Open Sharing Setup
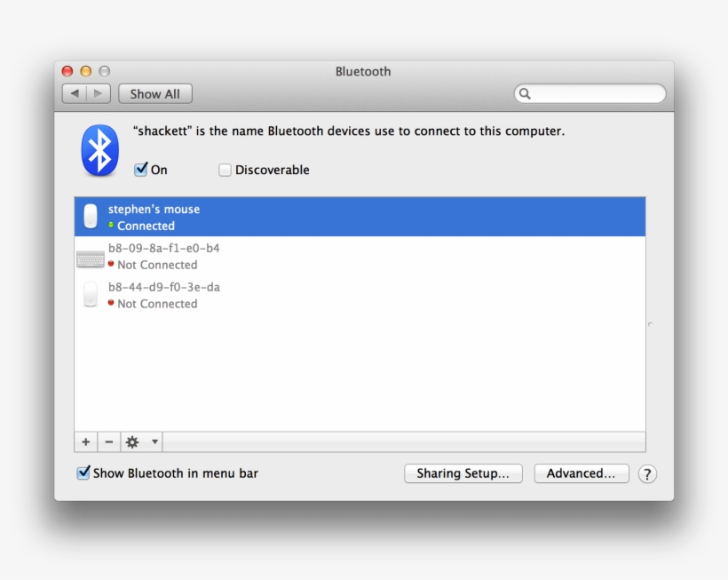The height and width of the screenshot is (580, 728). 463,473
